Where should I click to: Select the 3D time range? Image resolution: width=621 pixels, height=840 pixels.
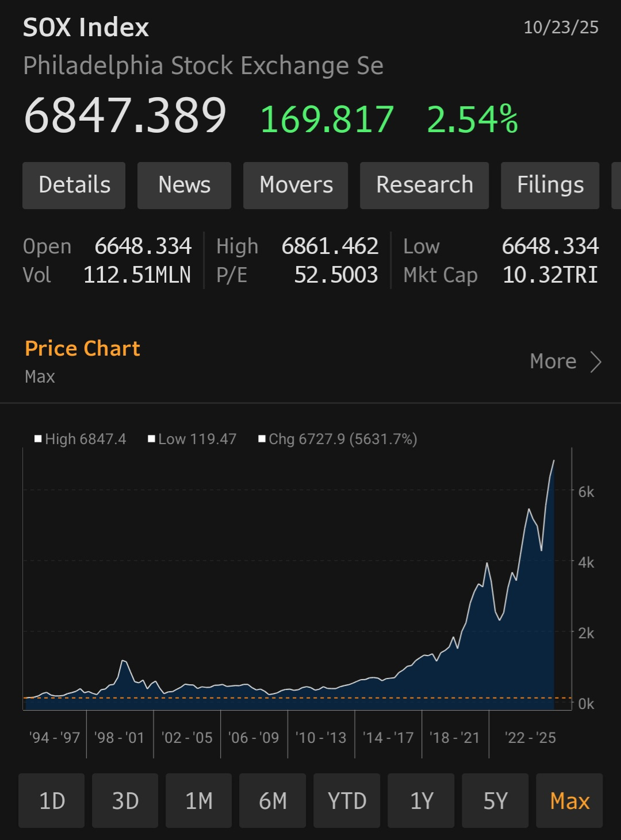point(125,800)
